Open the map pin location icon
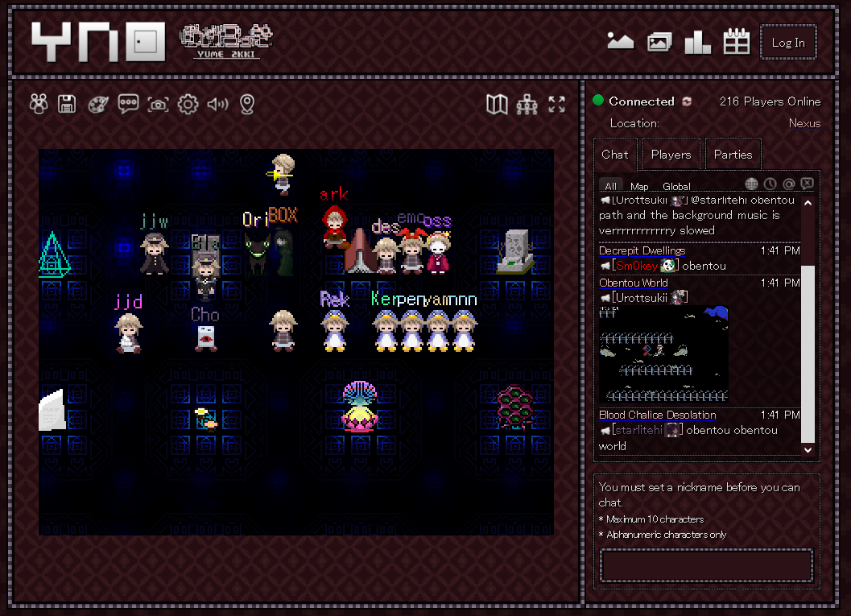This screenshot has width=851, height=616. (247, 104)
